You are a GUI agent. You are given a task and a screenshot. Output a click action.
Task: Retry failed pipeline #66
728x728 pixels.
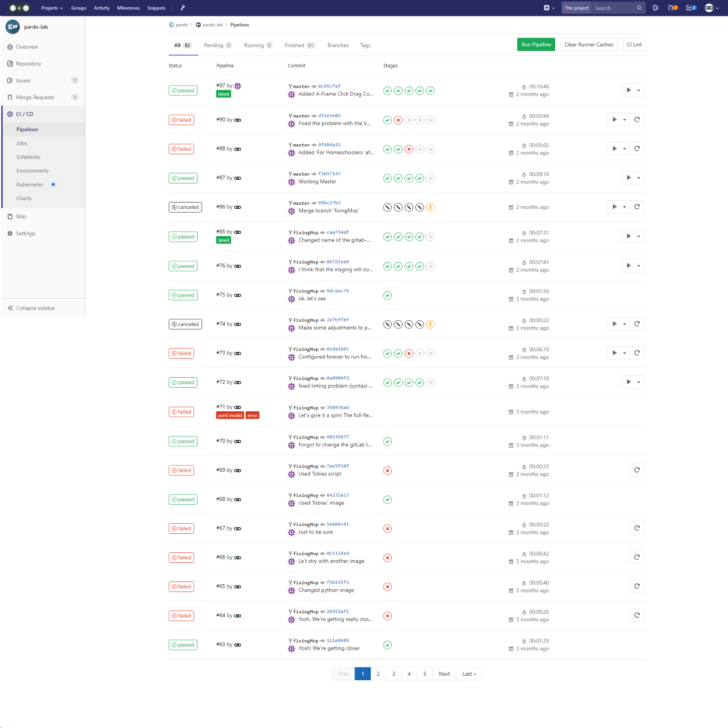coord(637,557)
